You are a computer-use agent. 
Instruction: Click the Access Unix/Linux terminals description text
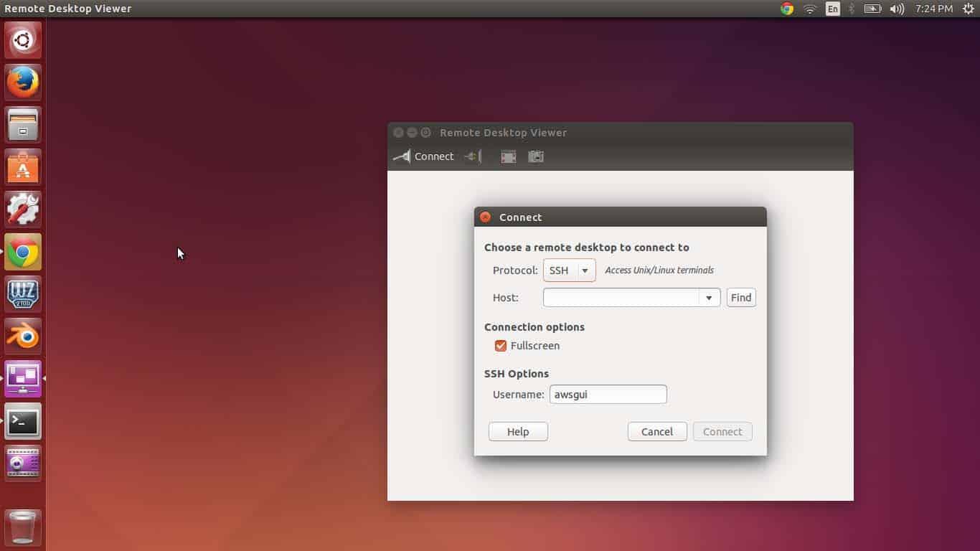659,270
